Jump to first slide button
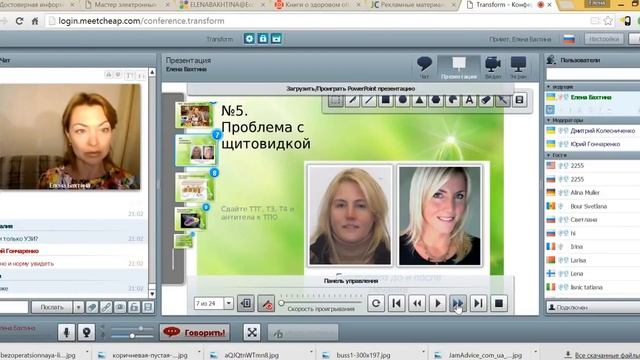This screenshot has width=640, height=360. (x=396, y=303)
